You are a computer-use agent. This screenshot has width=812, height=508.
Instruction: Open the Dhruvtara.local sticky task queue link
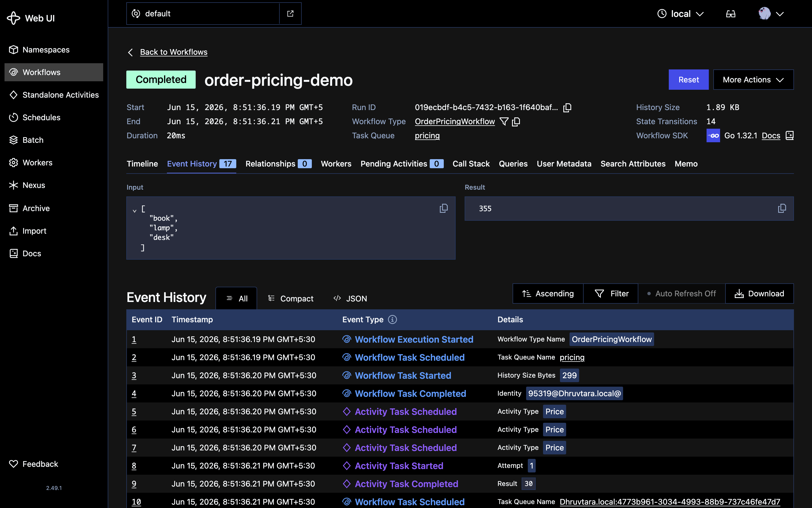[670, 502]
